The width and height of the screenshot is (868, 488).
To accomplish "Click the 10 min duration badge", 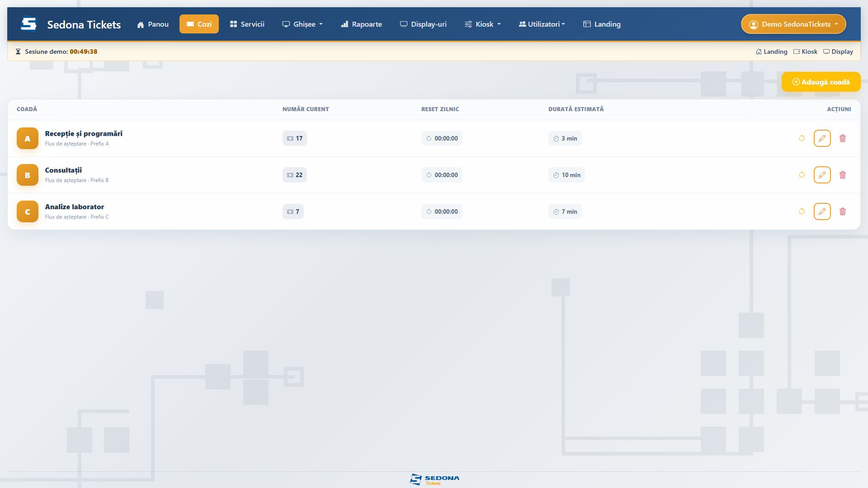I will click(x=566, y=175).
